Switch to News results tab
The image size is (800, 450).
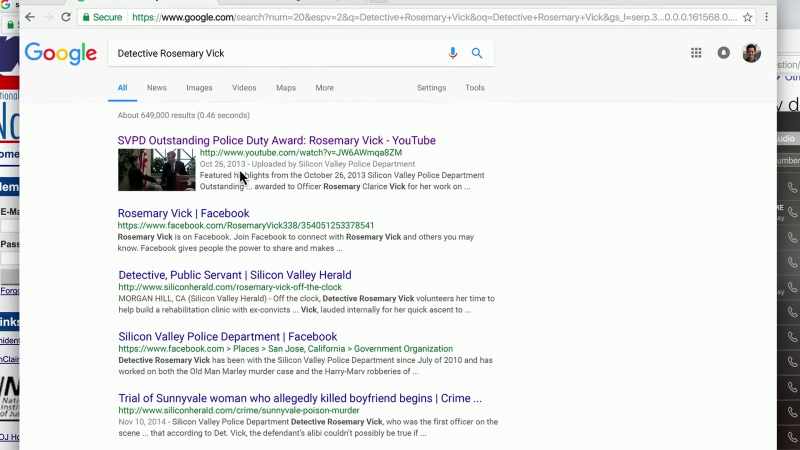click(x=157, y=88)
